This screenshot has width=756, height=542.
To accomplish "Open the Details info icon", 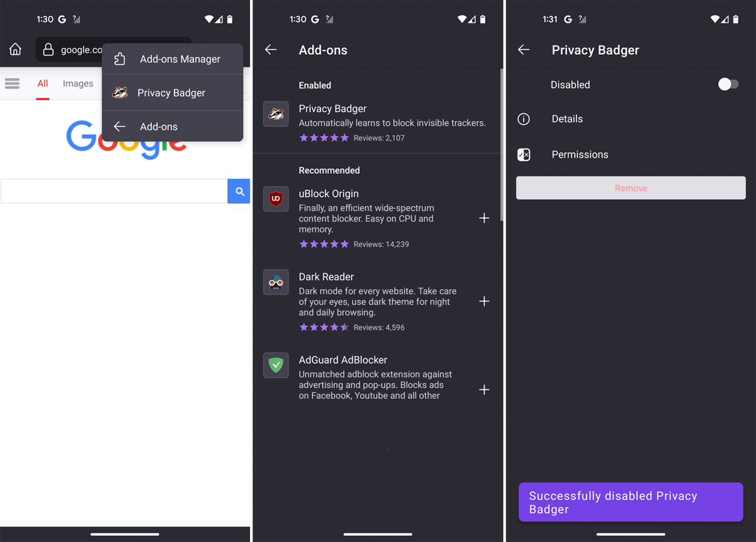I will [524, 119].
